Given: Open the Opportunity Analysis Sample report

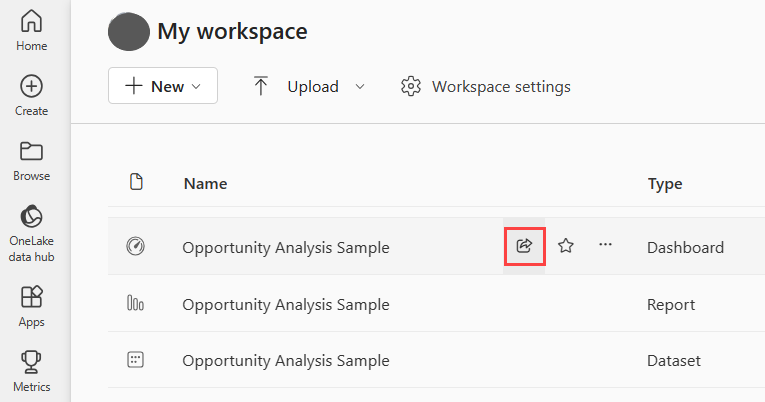Looking at the screenshot, I should (x=286, y=304).
